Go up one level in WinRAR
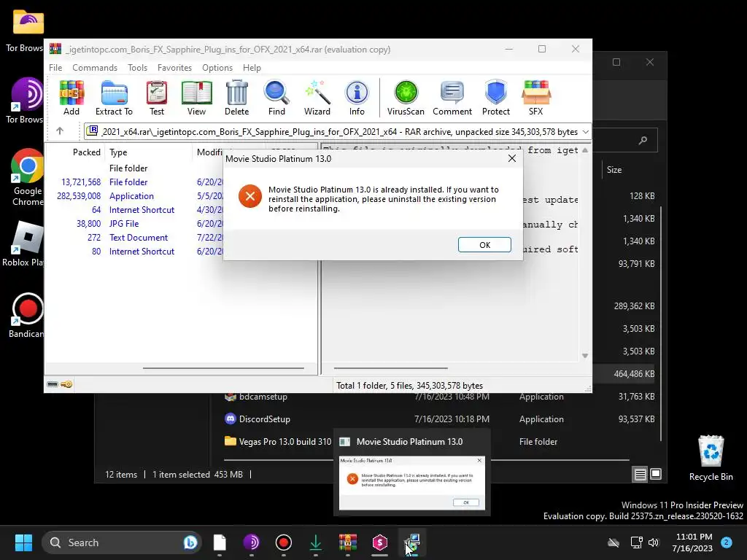This screenshot has width=747, height=560. pyautogui.click(x=60, y=131)
